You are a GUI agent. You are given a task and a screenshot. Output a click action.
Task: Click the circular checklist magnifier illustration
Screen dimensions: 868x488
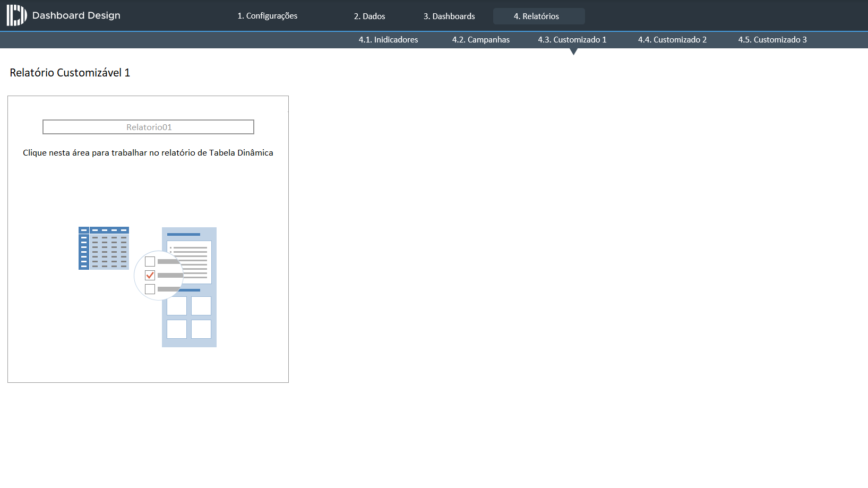click(158, 275)
